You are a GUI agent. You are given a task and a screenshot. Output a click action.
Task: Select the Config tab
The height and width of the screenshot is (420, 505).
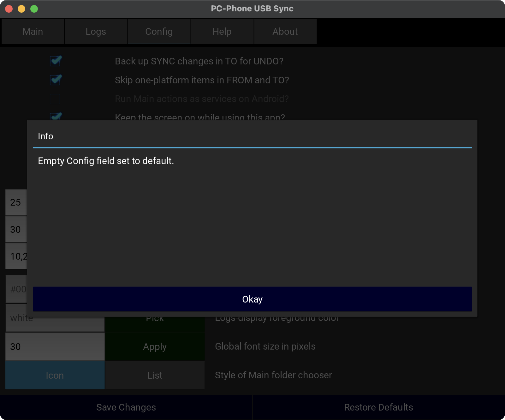[x=159, y=32]
